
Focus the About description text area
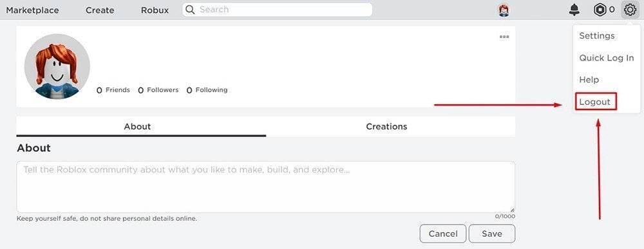[x=266, y=187]
